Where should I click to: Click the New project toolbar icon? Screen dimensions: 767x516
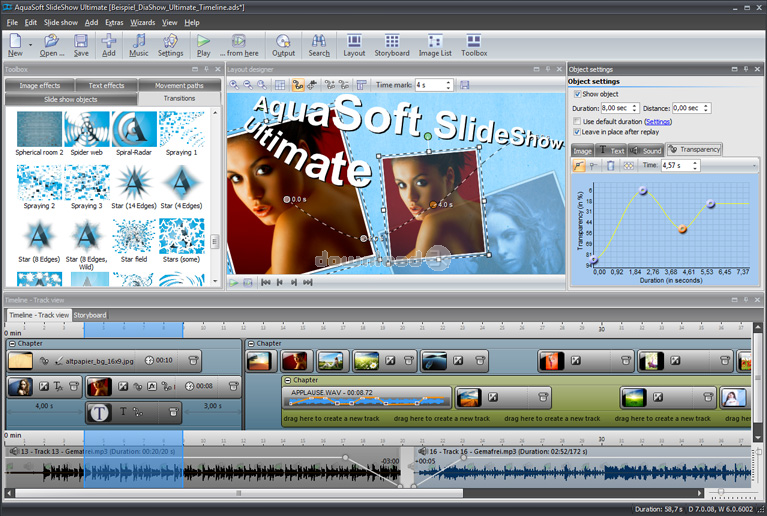click(15, 45)
